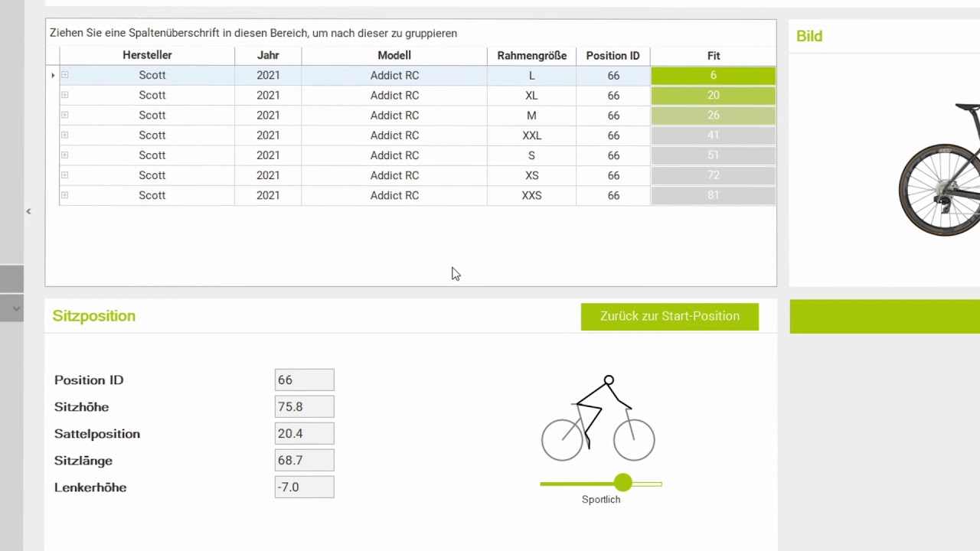Select the Sportlich posture slider handle
980x551 pixels.
[622, 483]
